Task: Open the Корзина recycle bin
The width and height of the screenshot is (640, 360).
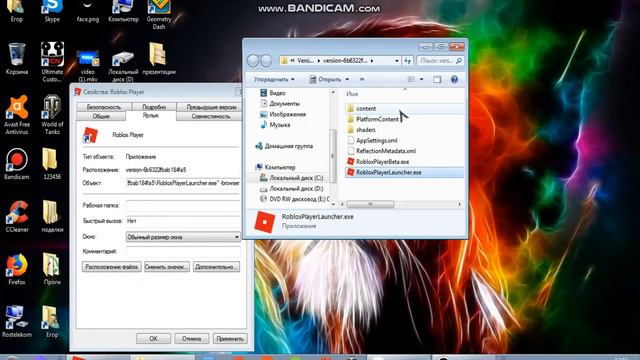Action: pyautogui.click(x=17, y=59)
